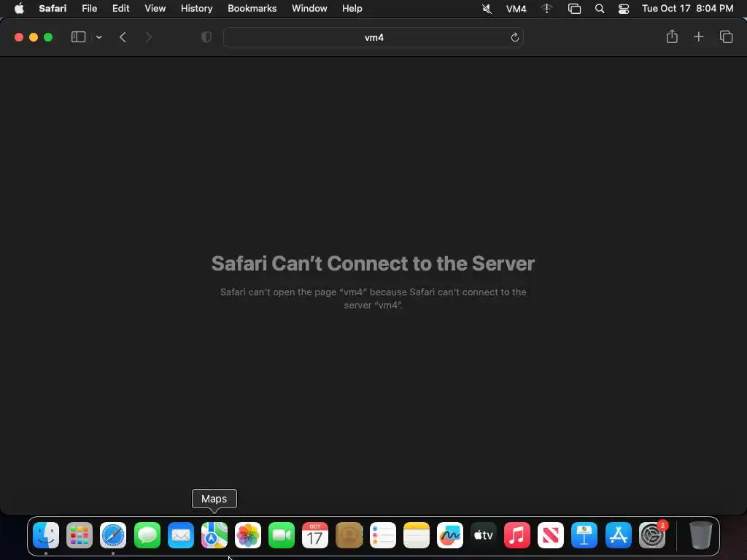The image size is (747, 560).
Task: Open Contacts from the Dock
Action: [x=349, y=535]
